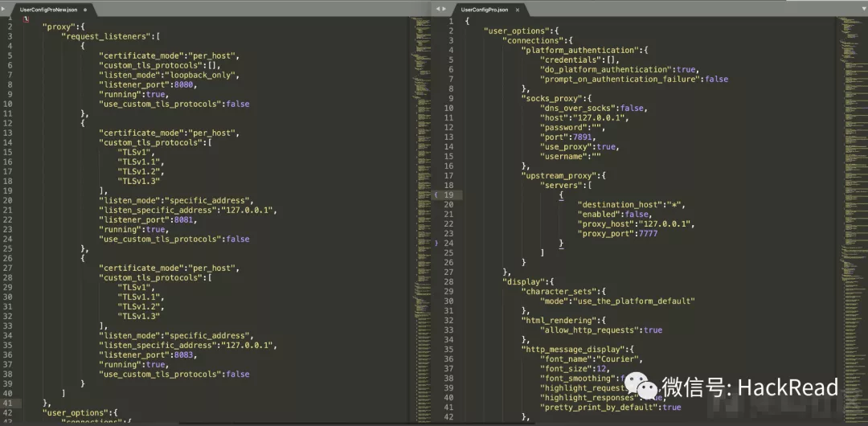Screen dimensions: 868x426
Task: Click "loopback_only" value on line 7
Action: coord(202,76)
